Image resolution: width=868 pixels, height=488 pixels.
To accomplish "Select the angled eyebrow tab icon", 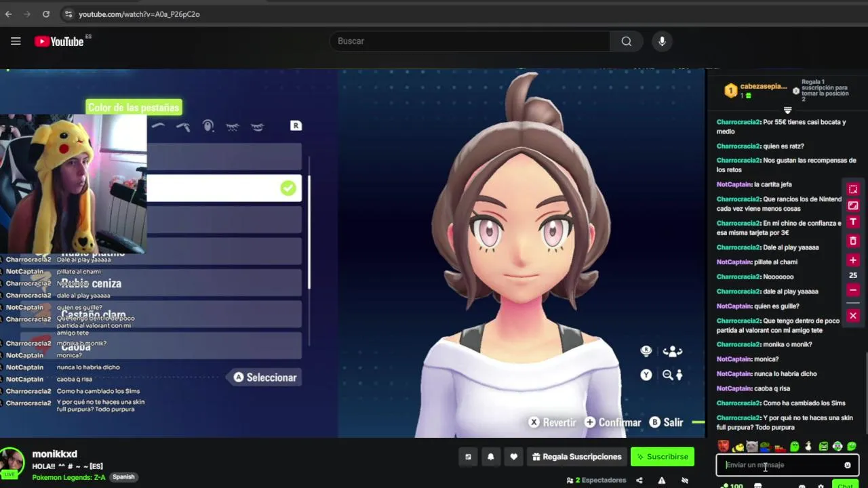I will pos(183,126).
